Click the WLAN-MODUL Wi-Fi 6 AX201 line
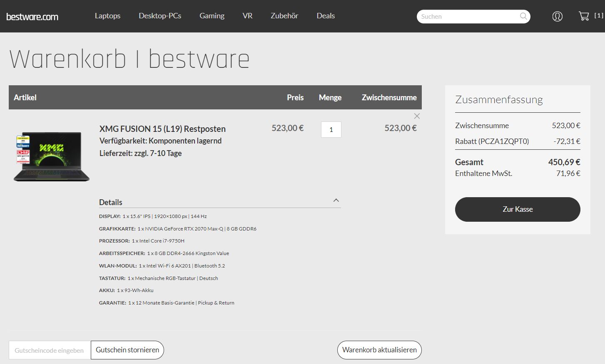The height and width of the screenshot is (364, 605). click(162, 266)
